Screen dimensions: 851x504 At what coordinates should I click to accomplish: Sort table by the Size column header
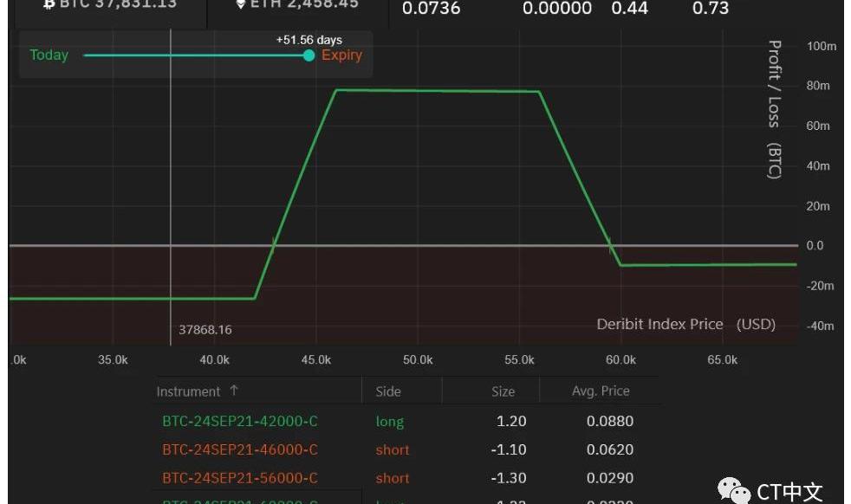[503, 391]
